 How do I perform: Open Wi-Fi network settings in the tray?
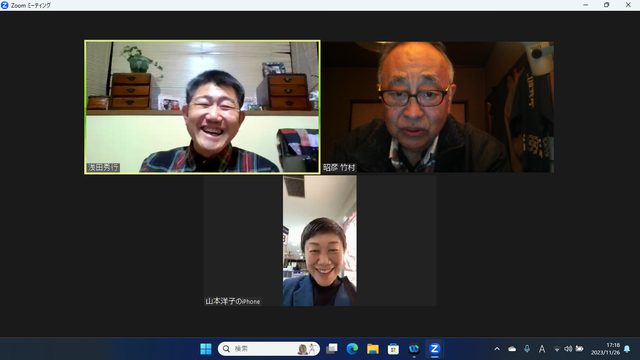[x=557, y=349]
